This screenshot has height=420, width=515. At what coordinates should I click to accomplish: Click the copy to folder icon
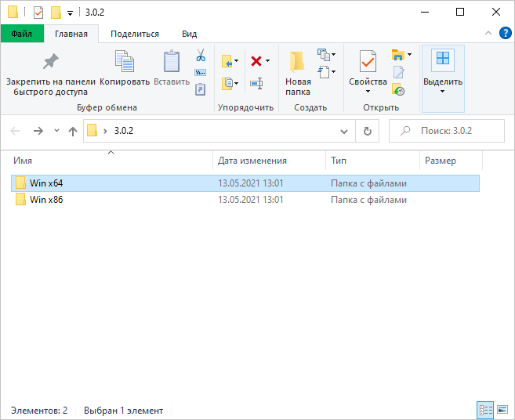click(227, 83)
